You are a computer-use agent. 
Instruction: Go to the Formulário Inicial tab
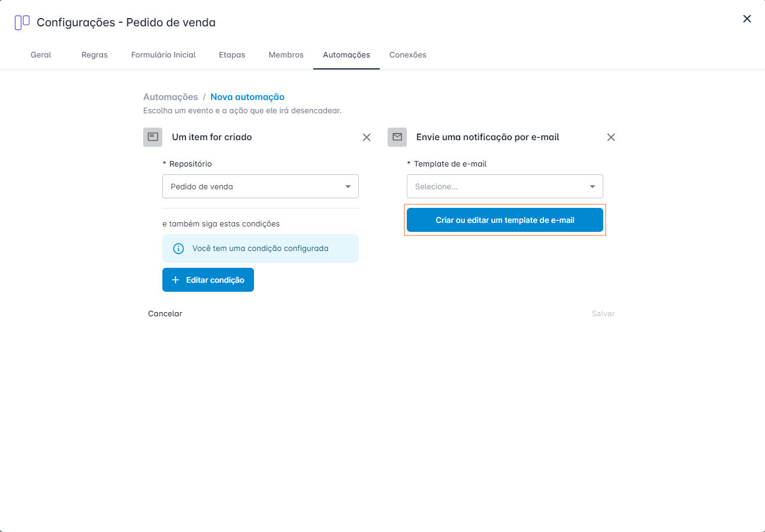pyautogui.click(x=164, y=55)
